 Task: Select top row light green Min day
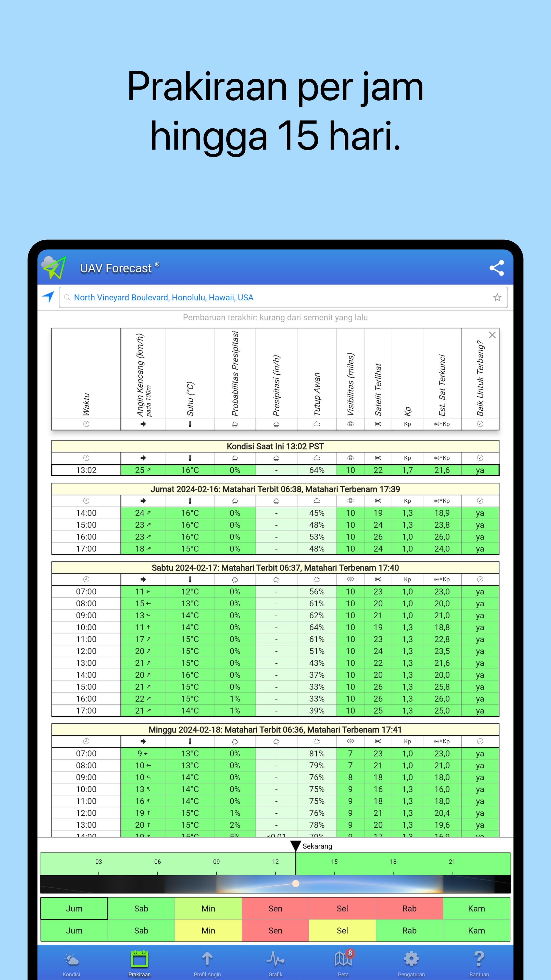click(208, 909)
